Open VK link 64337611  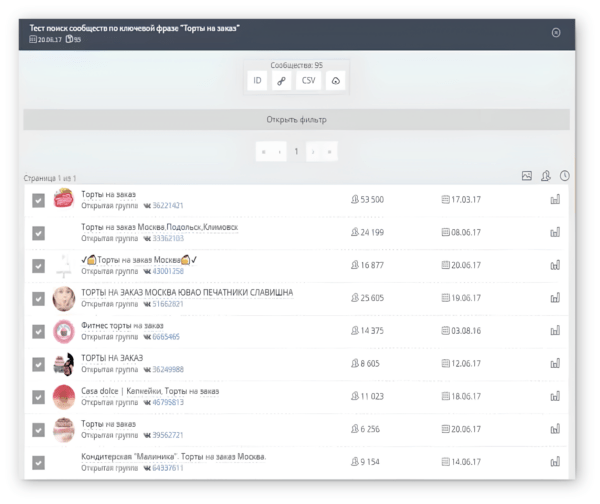point(168,468)
